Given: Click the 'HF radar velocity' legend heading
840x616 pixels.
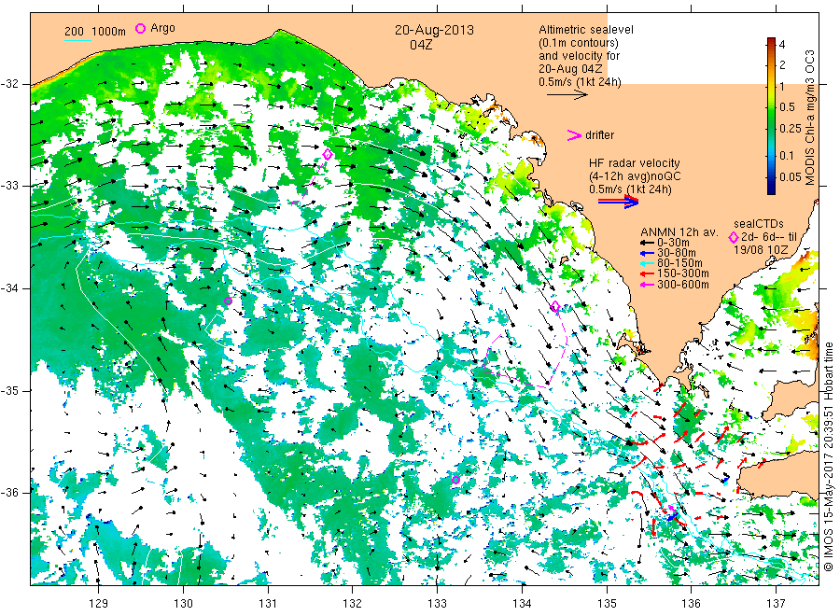Looking at the screenshot, I should tap(635, 162).
